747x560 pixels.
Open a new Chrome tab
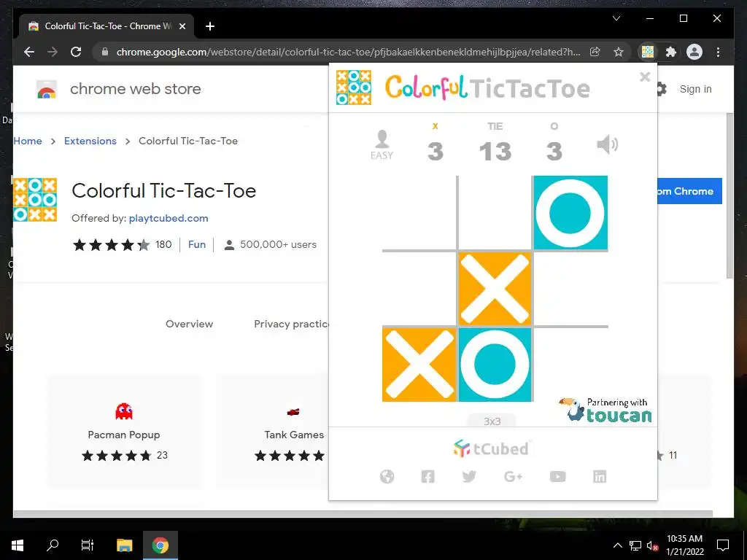pyautogui.click(x=210, y=26)
